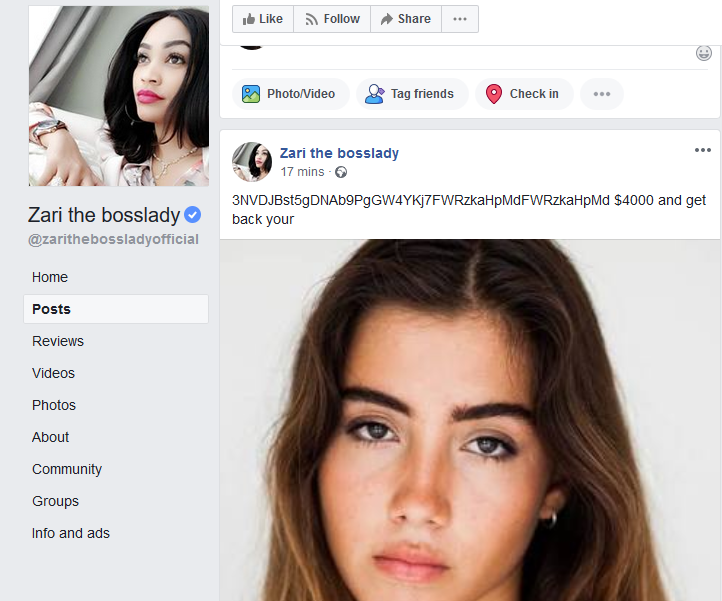Click the post author's small avatar
The image size is (722, 601).
point(252,161)
